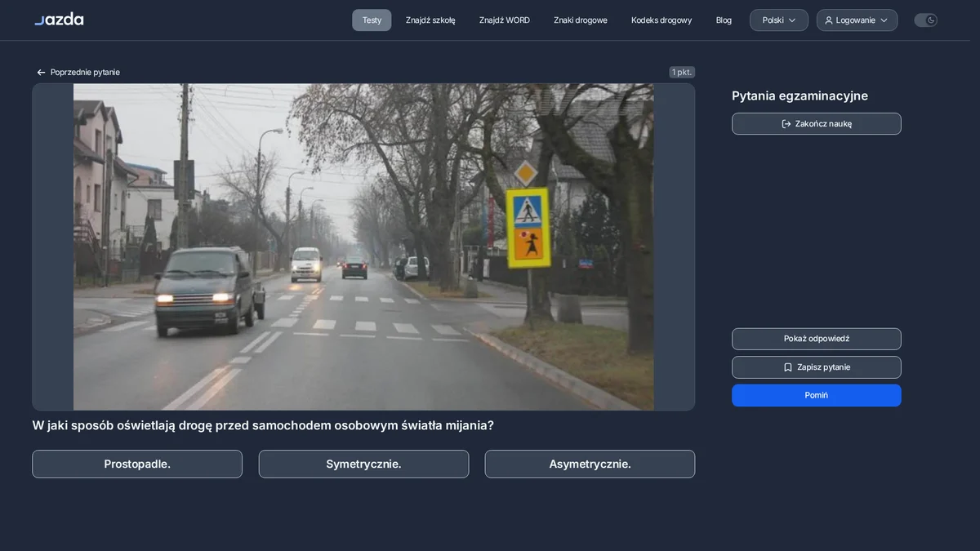The height and width of the screenshot is (551, 980).
Task: Save question with Zapisz pytanie
Action: [817, 367]
